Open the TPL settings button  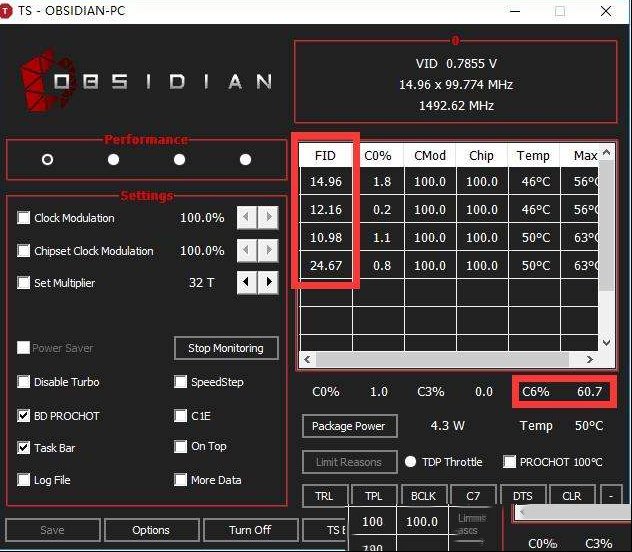tap(374, 496)
